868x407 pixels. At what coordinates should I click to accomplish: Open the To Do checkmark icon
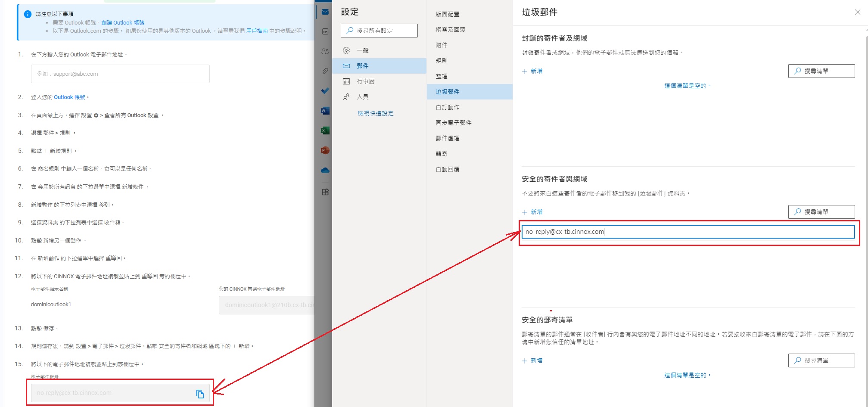pos(325,91)
